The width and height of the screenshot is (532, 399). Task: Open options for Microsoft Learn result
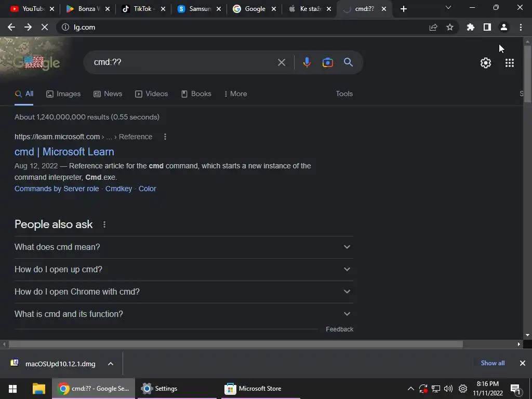(165, 137)
